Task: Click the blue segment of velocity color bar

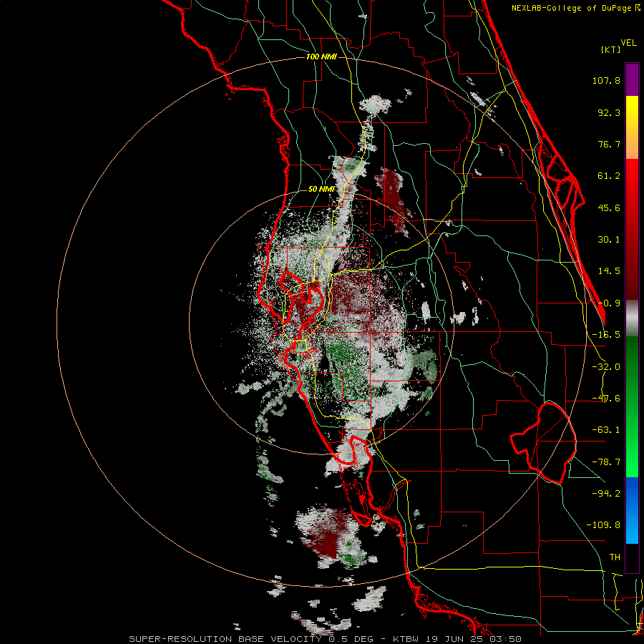Action: [632, 510]
